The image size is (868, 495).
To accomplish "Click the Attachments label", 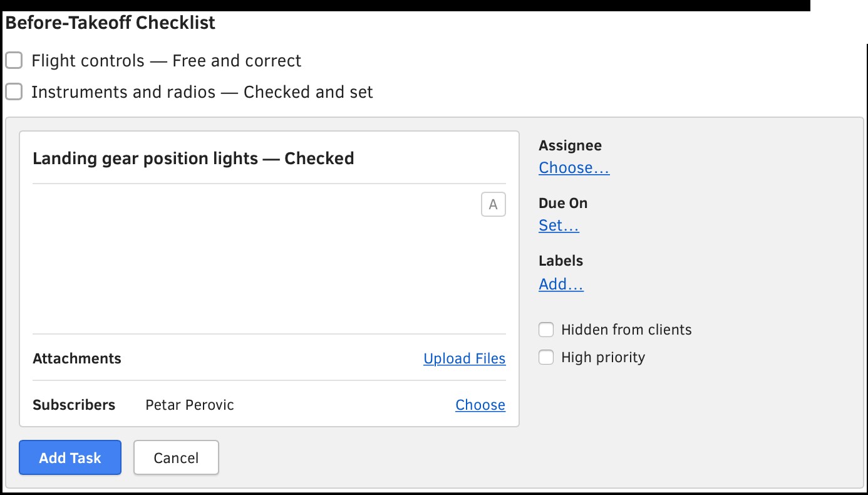I will point(76,358).
